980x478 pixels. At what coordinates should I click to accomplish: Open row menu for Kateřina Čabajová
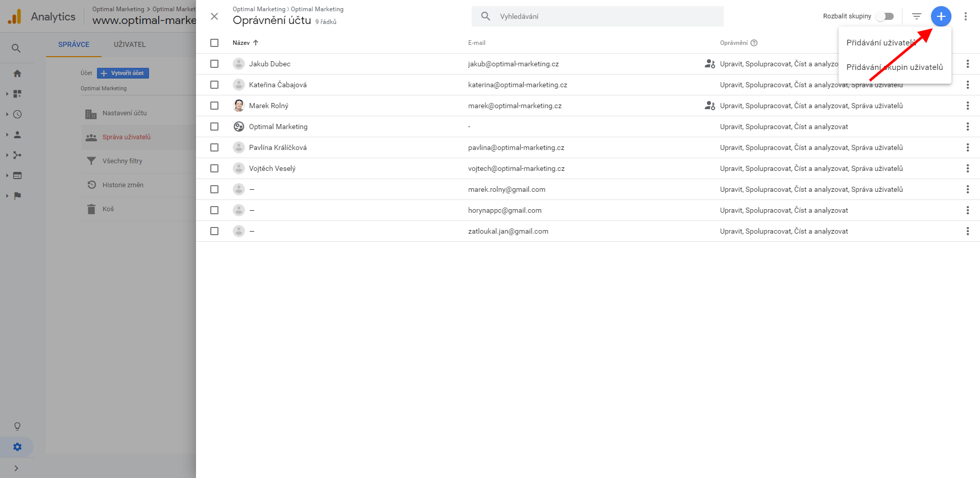[967, 85]
